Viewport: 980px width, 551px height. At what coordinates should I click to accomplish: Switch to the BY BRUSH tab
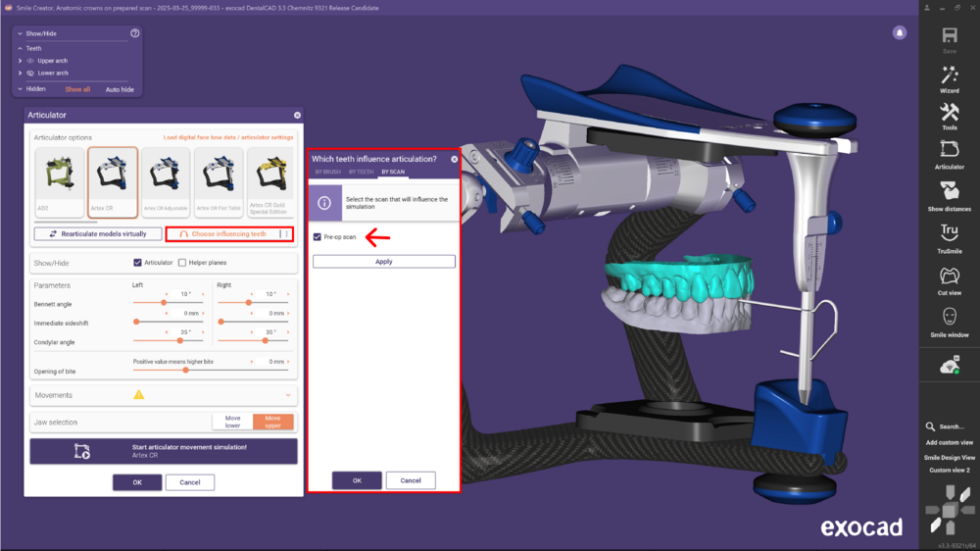326,172
